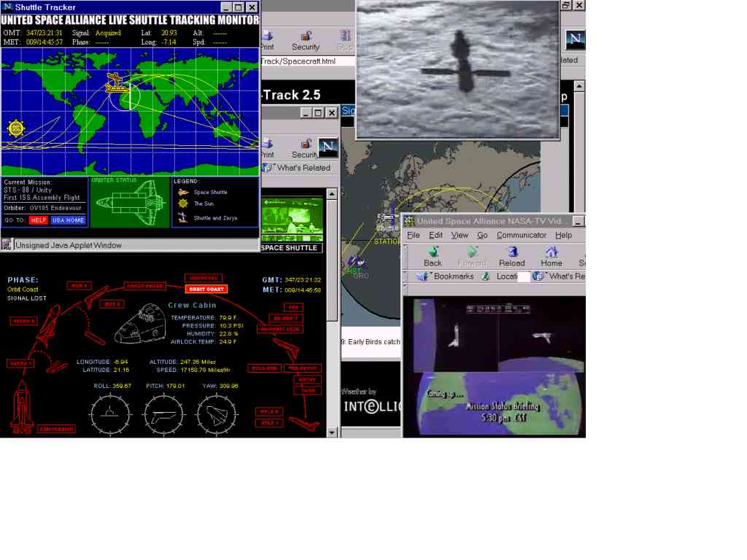The image size is (747, 560).
Task: Click the Back button in NASA-TV window
Action: point(433,257)
